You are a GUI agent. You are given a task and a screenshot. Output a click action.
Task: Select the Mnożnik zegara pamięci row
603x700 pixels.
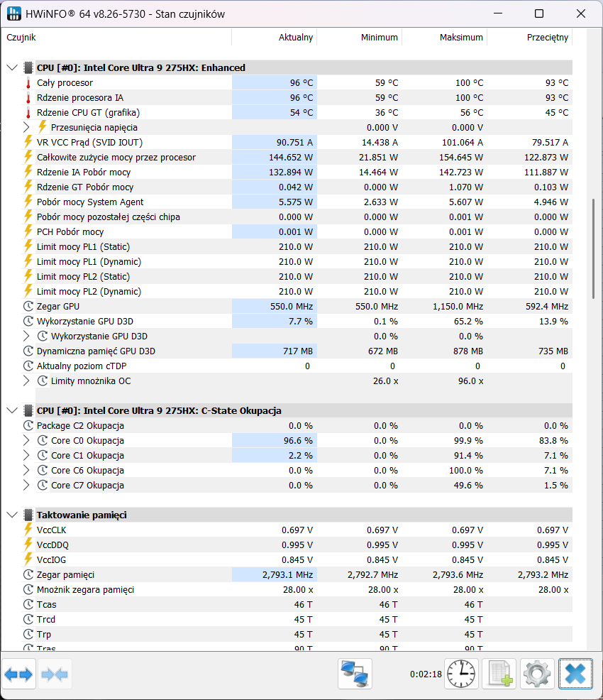pyautogui.click(x=85, y=590)
